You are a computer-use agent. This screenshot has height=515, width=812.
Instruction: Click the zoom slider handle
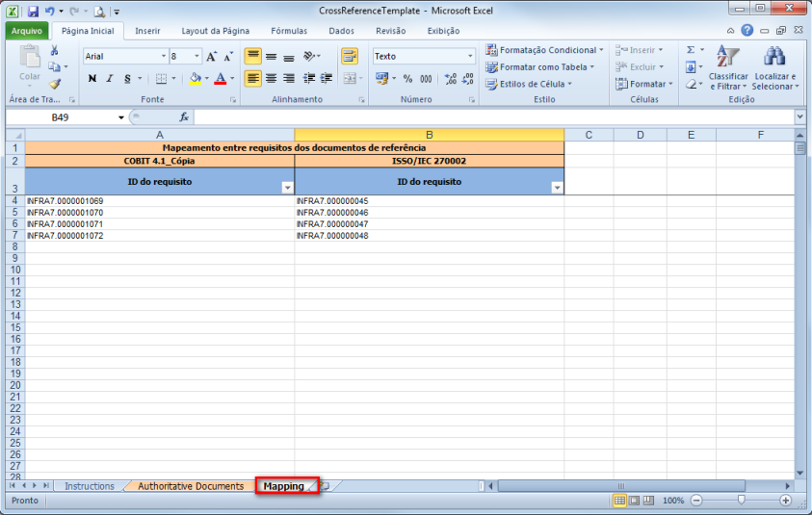coord(741,500)
